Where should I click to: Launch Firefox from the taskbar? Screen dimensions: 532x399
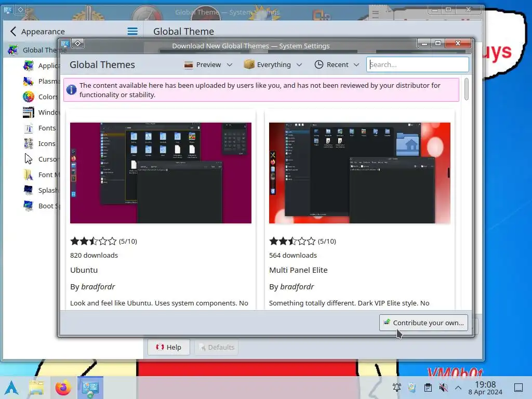click(63, 388)
